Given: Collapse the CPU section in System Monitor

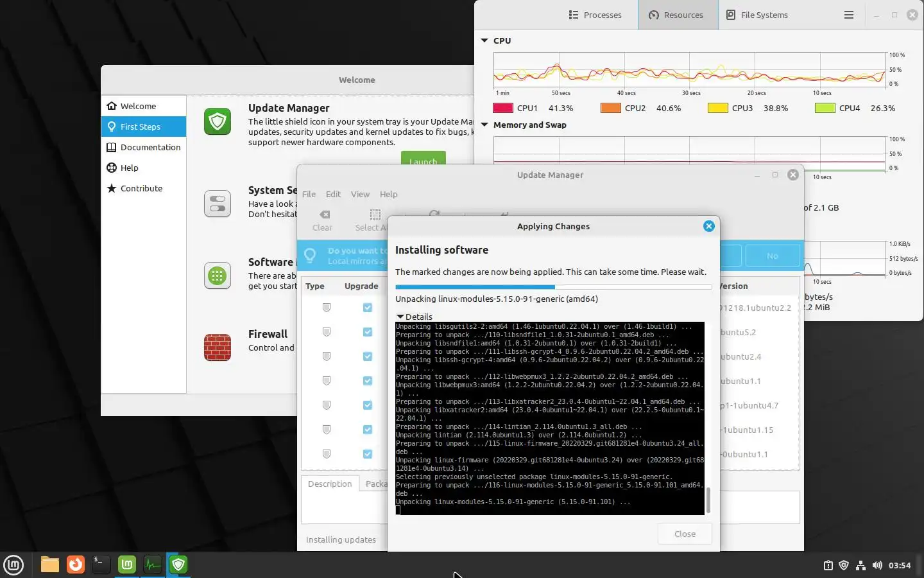Looking at the screenshot, I should tap(484, 40).
